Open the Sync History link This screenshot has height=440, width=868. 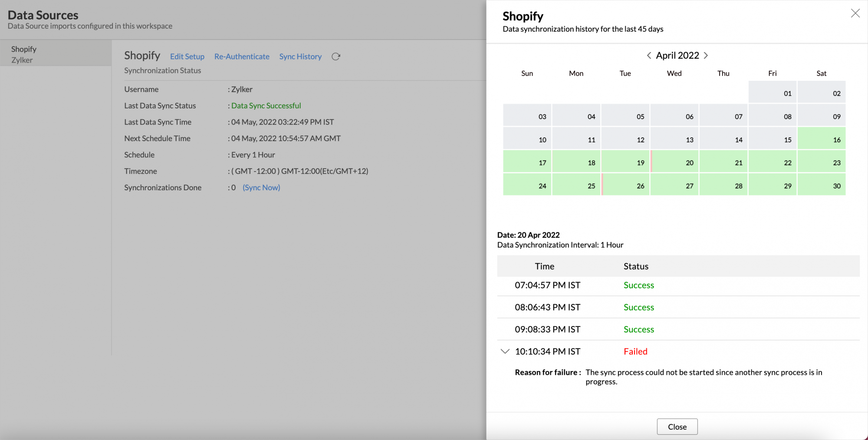[x=300, y=56]
